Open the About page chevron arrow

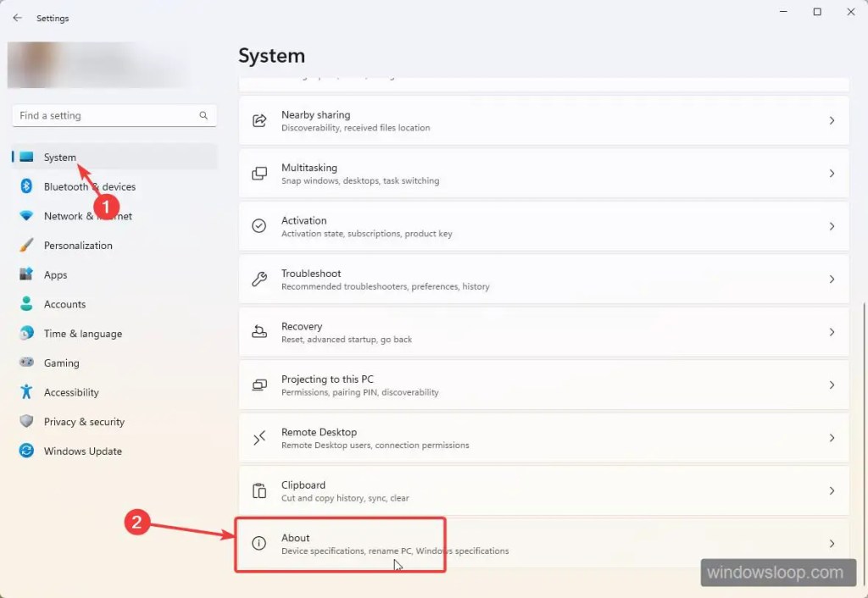coord(832,544)
